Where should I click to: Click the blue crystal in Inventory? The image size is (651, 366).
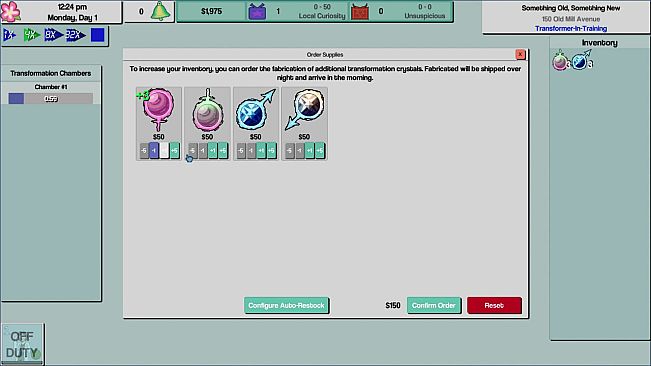tap(581, 61)
